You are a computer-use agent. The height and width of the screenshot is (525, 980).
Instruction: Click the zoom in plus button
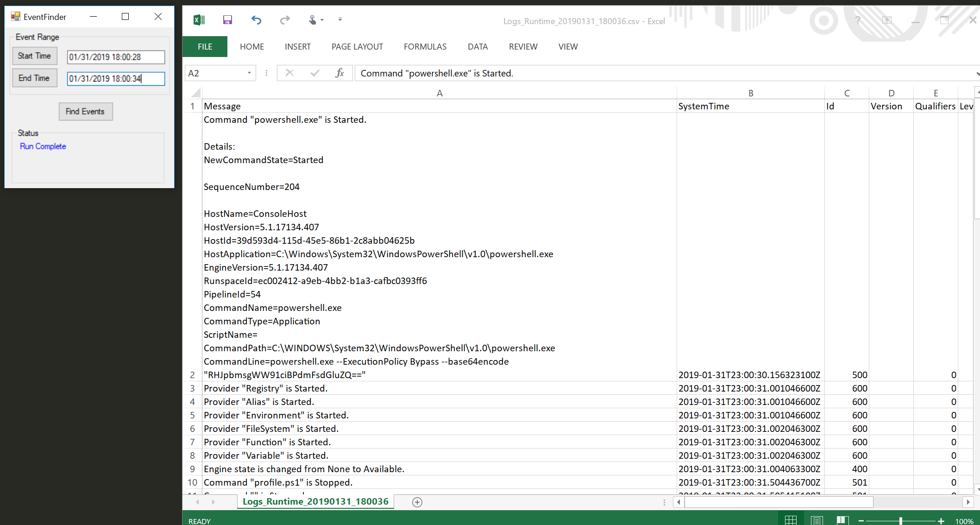pos(941,521)
